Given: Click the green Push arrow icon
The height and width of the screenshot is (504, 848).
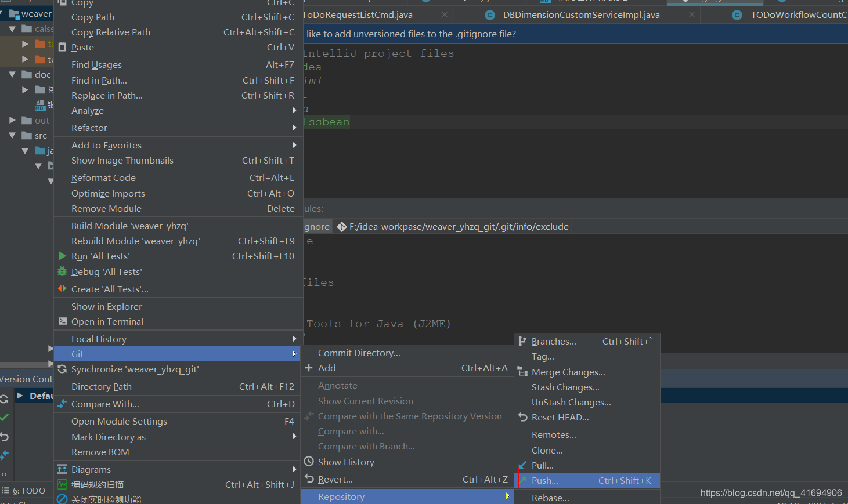Looking at the screenshot, I should (522, 480).
